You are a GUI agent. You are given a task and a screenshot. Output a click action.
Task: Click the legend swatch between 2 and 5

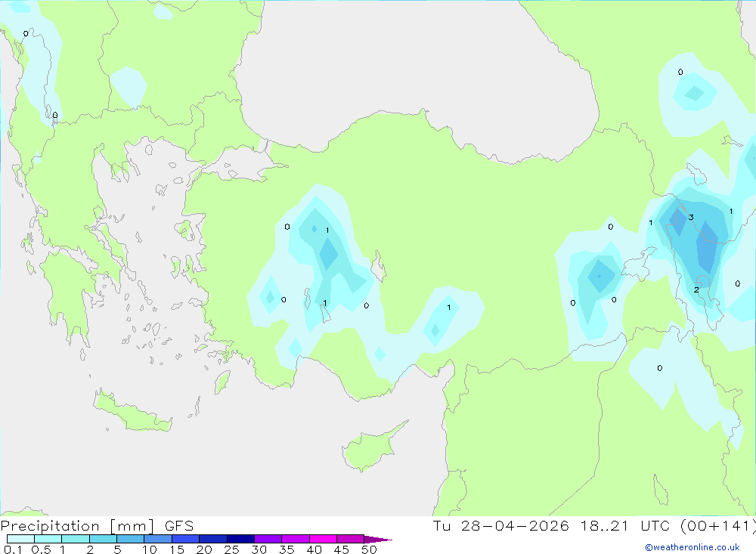[x=103, y=539]
